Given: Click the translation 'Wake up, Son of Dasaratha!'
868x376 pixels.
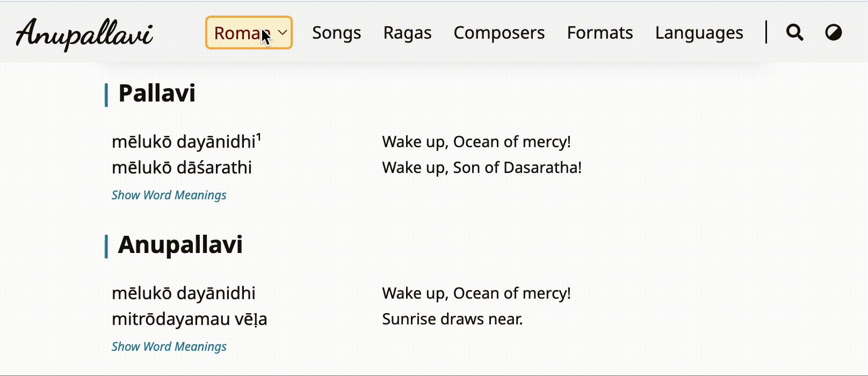Looking at the screenshot, I should click(482, 168).
